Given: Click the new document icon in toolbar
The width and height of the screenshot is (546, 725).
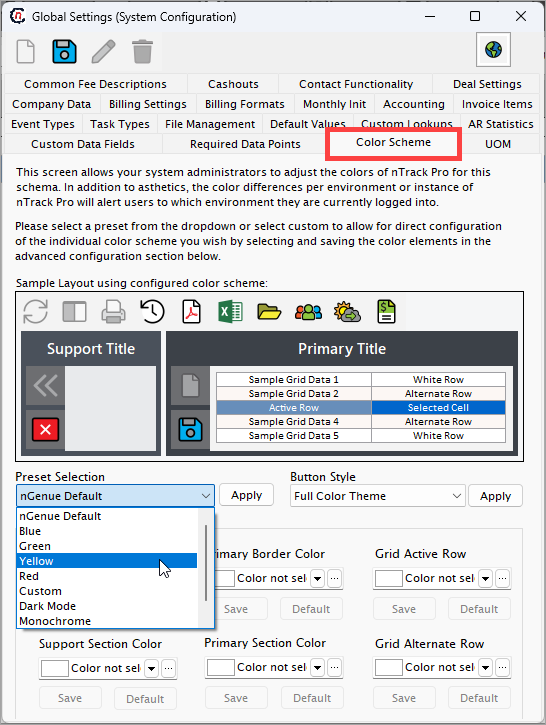Looking at the screenshot, I should click(x=26, y=51).
